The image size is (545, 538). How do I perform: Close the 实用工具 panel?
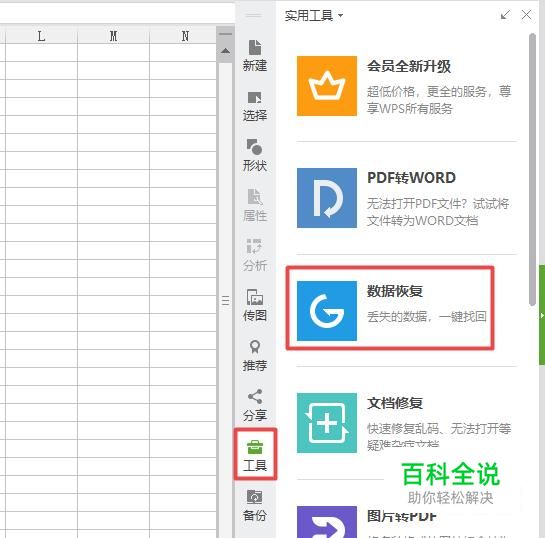pyautogui.click(x=527, y=15)
